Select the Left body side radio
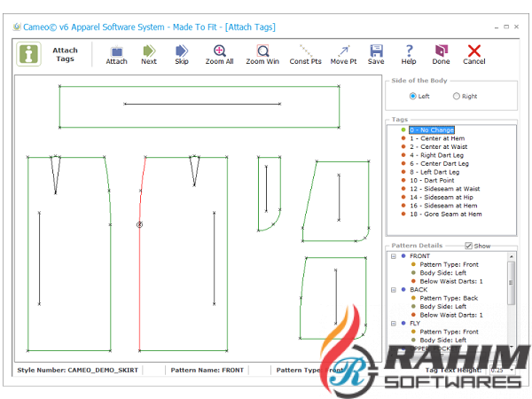This screenshot has height=399, width=532. 412,97
